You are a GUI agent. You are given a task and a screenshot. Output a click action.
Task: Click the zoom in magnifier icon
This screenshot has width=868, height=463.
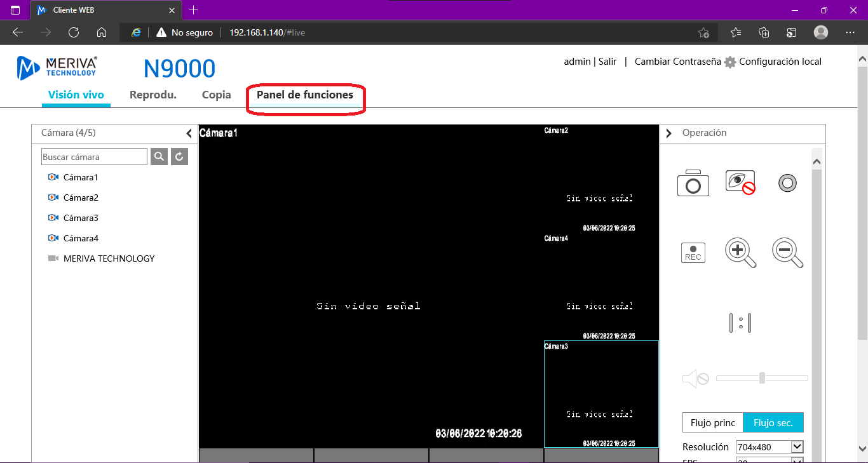click(740, 252)
